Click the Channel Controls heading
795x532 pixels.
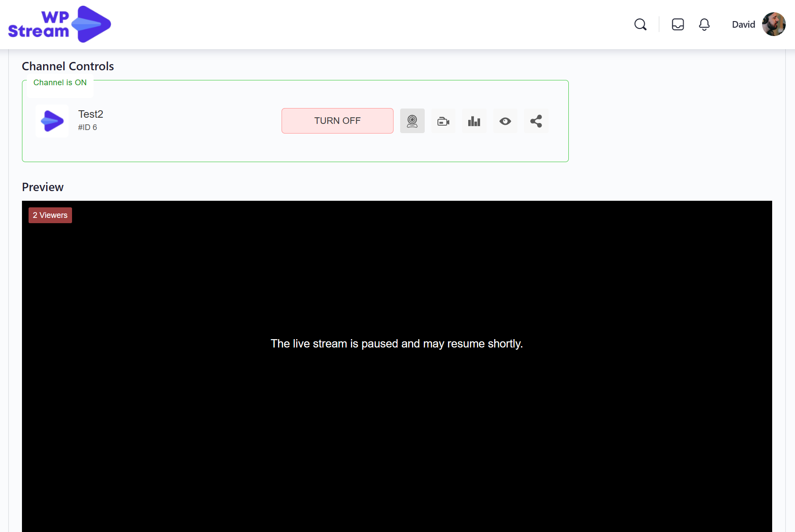(x=68, y=66)
